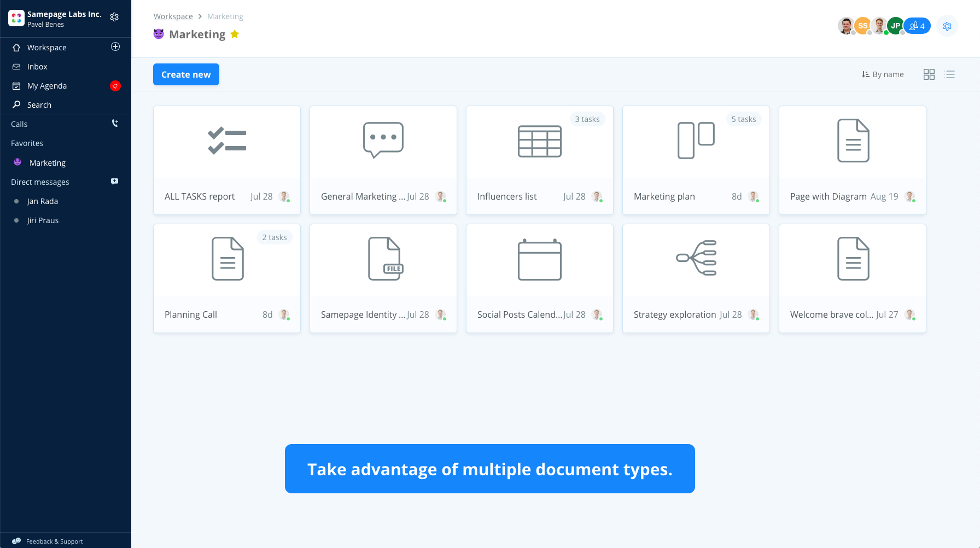Viewport: 980px width, 548px height.
Task: Open the Calls section
Action: pyautogui.click(x=19, y=124)
